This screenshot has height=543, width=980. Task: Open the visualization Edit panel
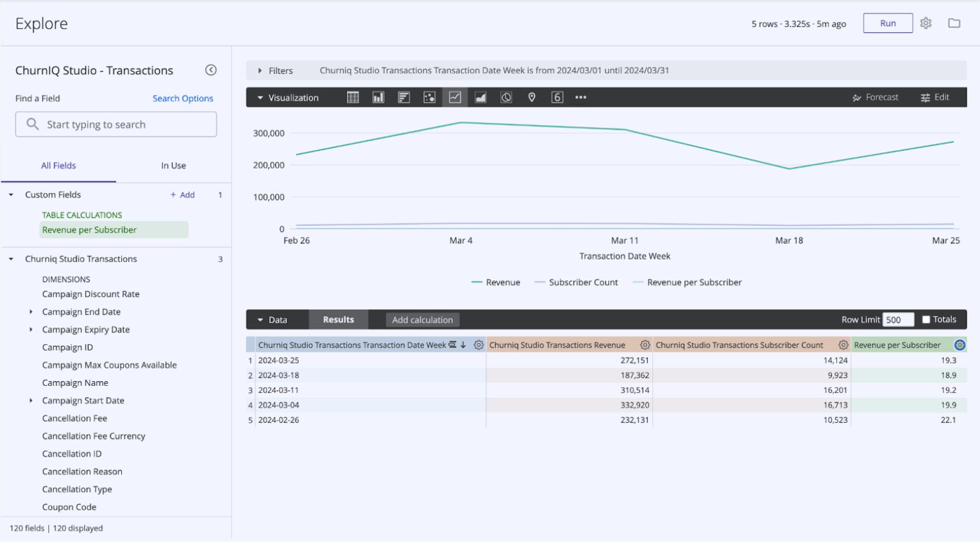click(x=935, y=98)
